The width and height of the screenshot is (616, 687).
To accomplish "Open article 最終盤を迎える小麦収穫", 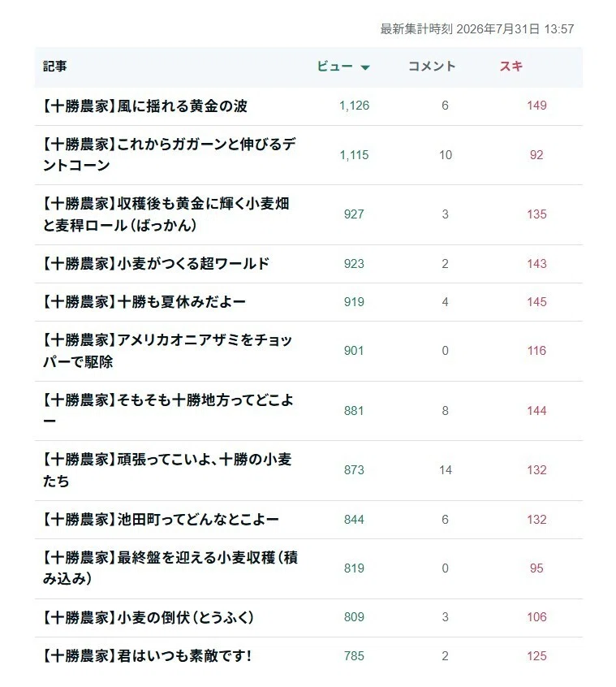I will [x=170, y=568].
